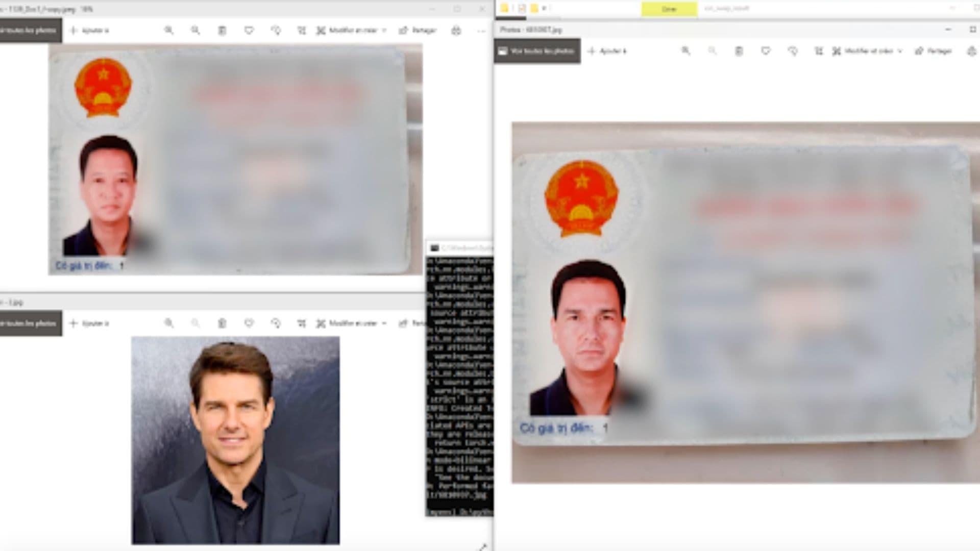The width and height of the screenshot is (980, 551).
Task: Crop the image in the right Photos window
Action: 819,51
